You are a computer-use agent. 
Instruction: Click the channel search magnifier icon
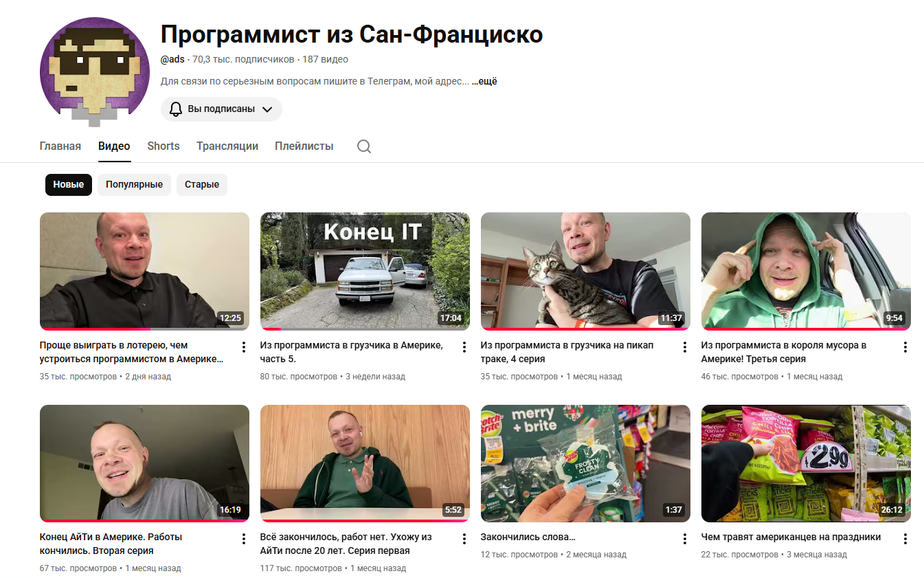(364, 146)
